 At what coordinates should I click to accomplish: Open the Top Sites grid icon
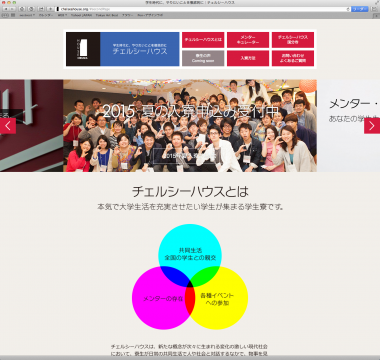click(x=13, y=15)
